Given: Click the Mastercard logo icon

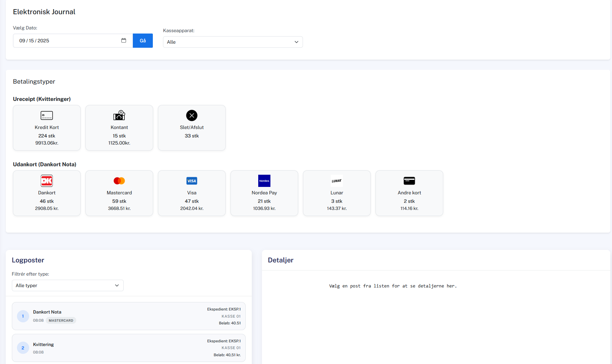Looking at the screenshot, I should pyautogui.click(x=119, y=181).
